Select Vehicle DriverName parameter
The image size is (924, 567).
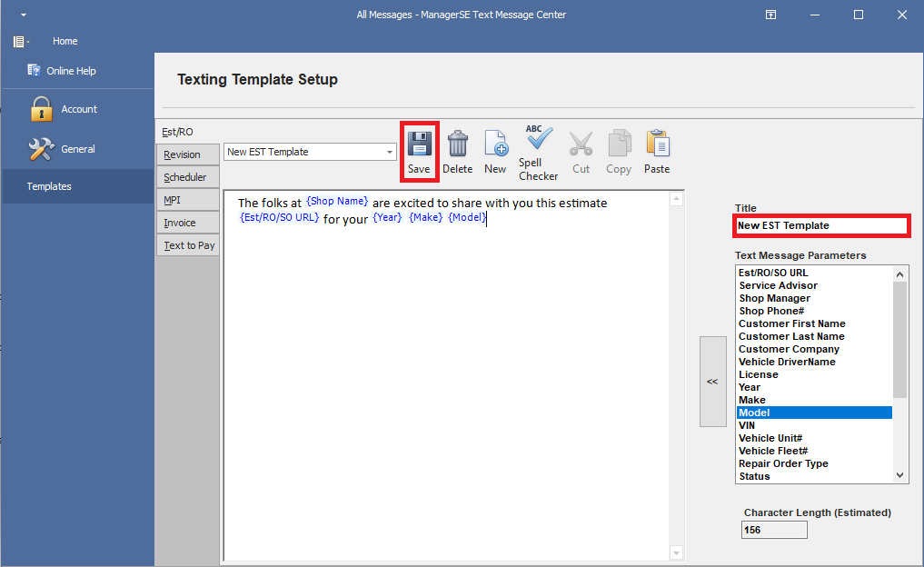pyautogui.click(x=814, y=362)
